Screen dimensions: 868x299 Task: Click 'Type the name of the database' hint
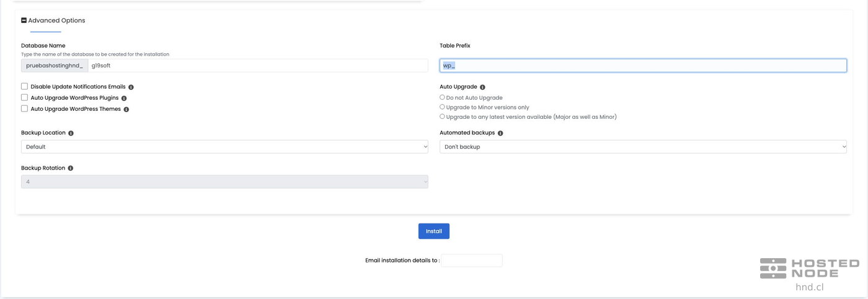(95, 54)
